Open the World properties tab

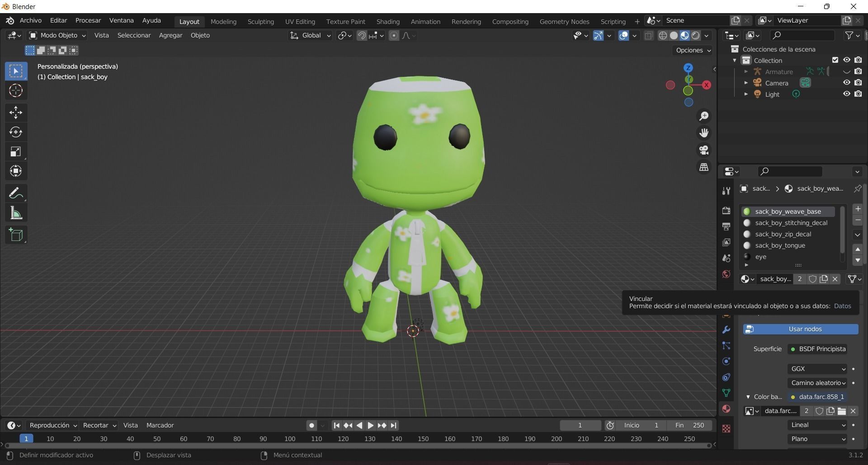click(x=726, y=274)
